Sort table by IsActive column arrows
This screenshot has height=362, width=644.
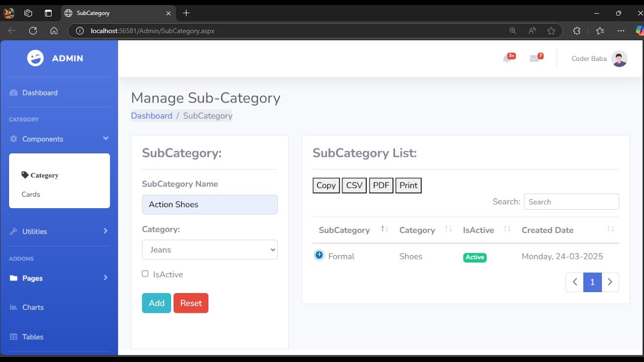point(507,229)
